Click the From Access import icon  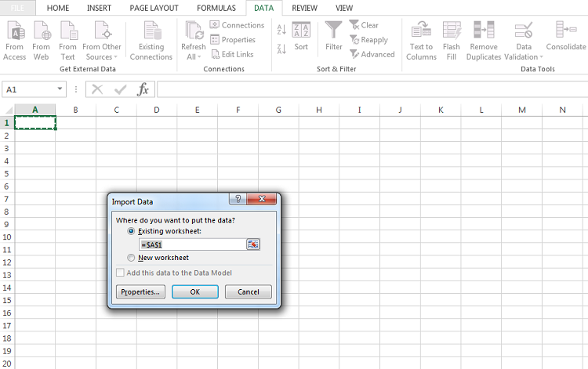tap(14, 31)
